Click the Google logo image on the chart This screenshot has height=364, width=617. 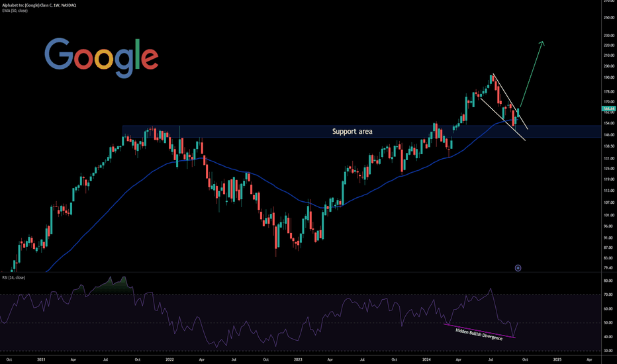coord(101,58)
